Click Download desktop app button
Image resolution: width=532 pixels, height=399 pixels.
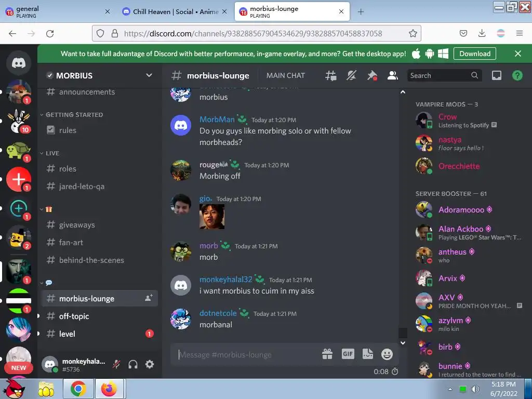[475, 54]
